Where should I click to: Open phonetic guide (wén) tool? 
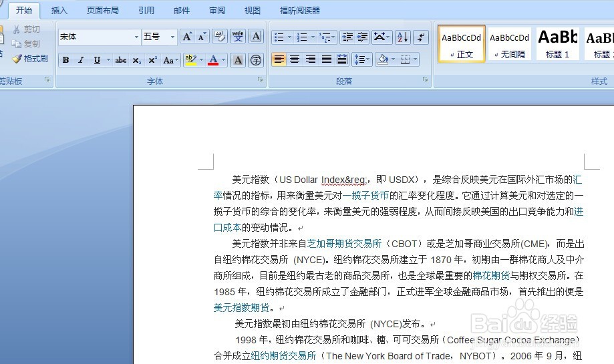click(x=238, y=37)
